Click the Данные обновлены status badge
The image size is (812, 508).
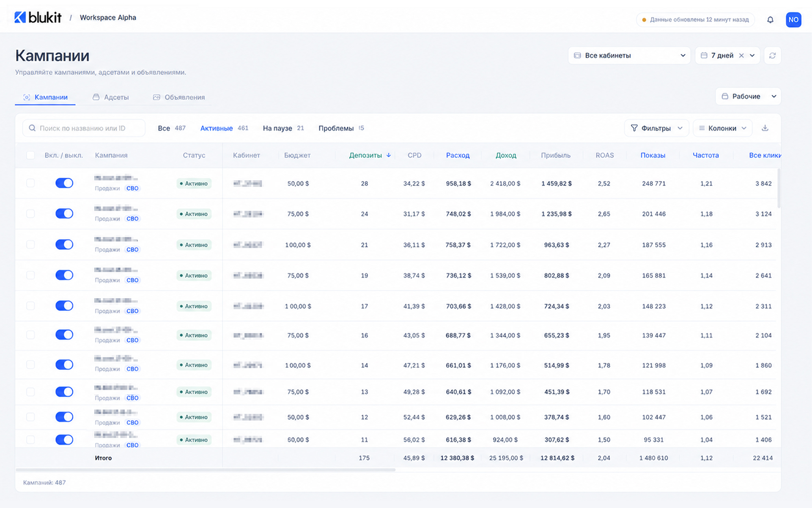(x=695, y=19)
